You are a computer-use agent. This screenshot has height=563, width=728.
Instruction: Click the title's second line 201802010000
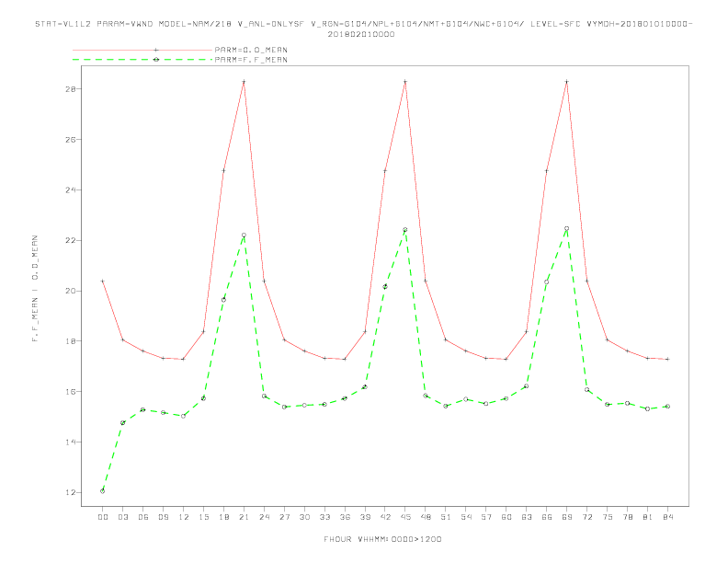pyautogui.click(x=361, y=34)
